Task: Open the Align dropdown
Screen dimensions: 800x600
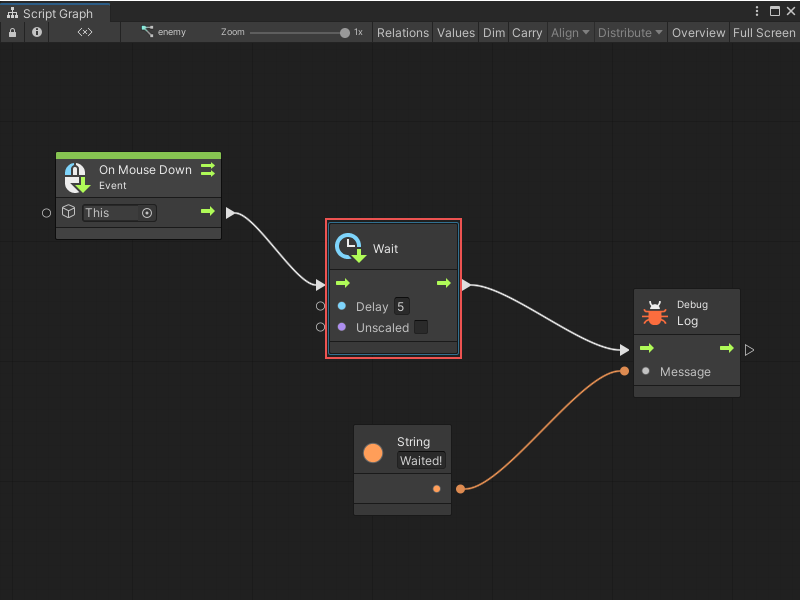Action: pyautogui.click(x=569, y=32)
